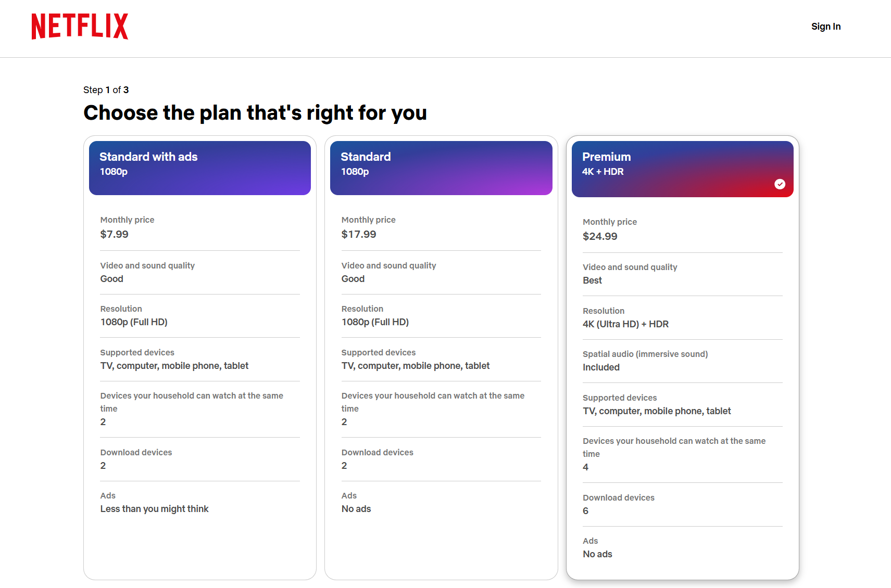The height and width of the screenshot is (588, 891).
Task: Click the Step 1 of 3 text
Action: 106,90
